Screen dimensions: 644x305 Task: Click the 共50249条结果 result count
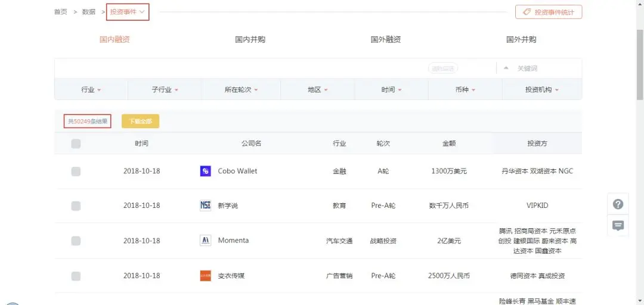click(88, 121)
